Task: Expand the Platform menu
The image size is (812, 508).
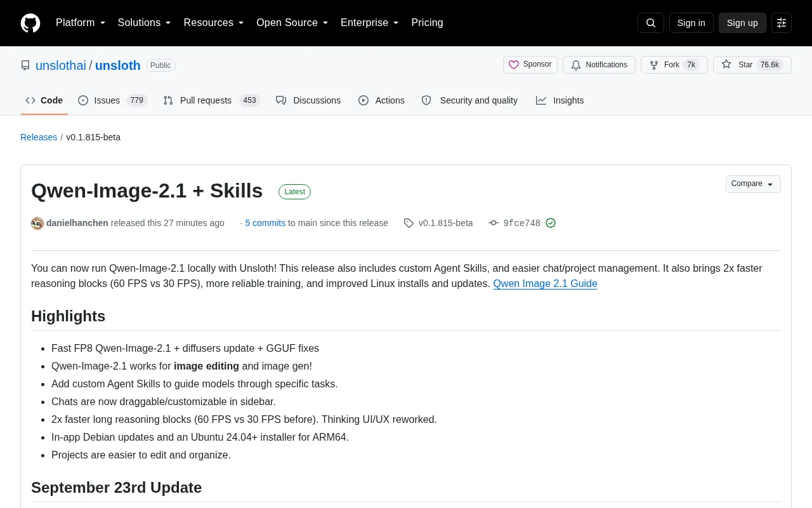Action: click(x=81, y=23)
